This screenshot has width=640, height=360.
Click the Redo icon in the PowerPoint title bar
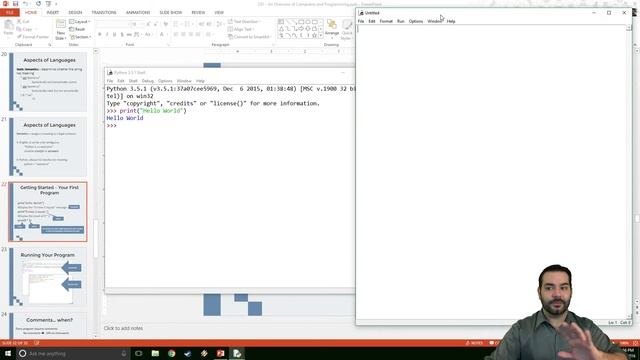[x=38, y=4]
